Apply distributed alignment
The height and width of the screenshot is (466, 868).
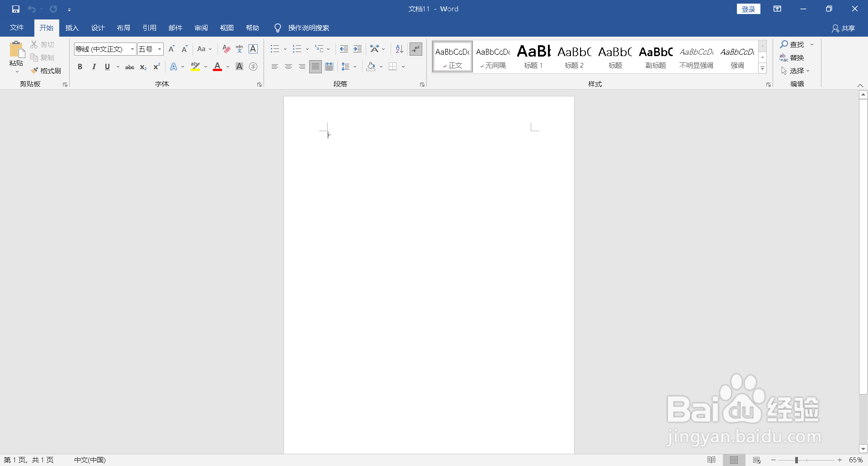coord(329,67)
